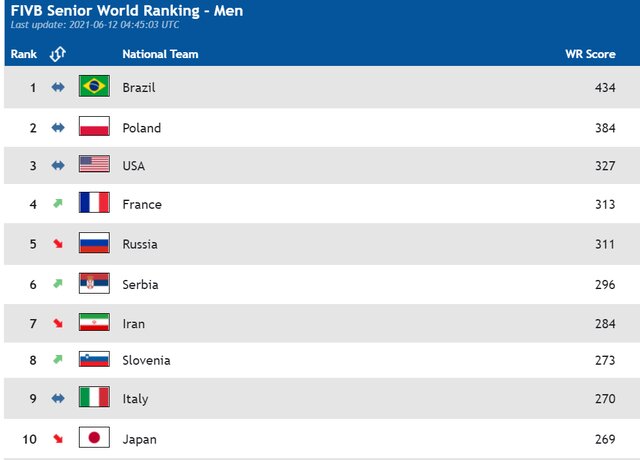Click Italy's blue unchanged-rank arrow
Image resolution: width=640 pixels, height=460 pixels.
pyautogui.click(x=58, y=398)
